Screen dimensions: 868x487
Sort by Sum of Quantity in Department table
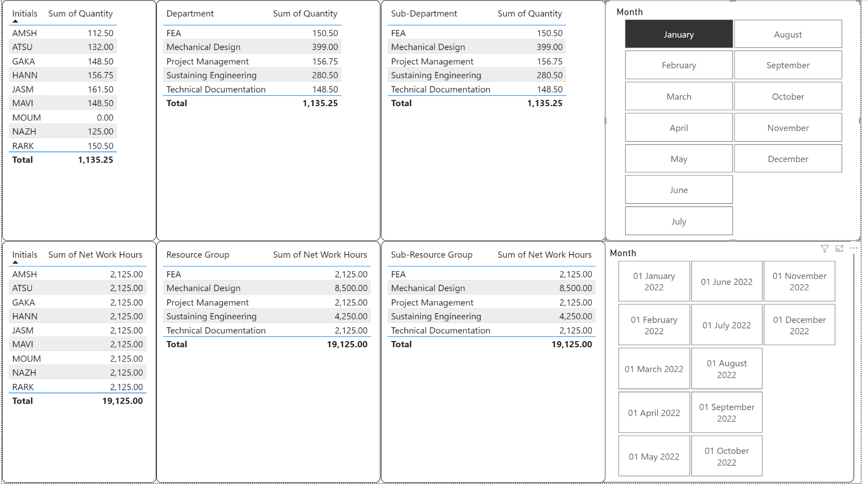tap(305, 13)
